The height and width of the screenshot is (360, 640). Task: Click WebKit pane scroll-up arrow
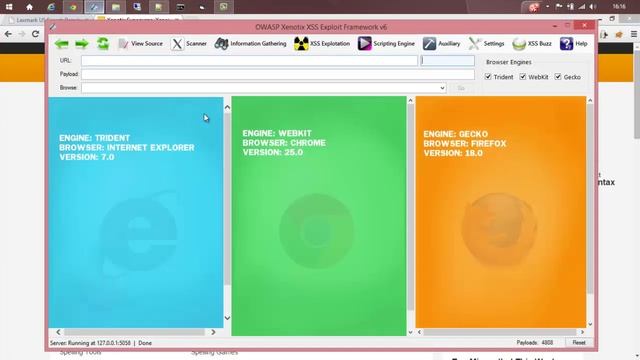[411, 100]
